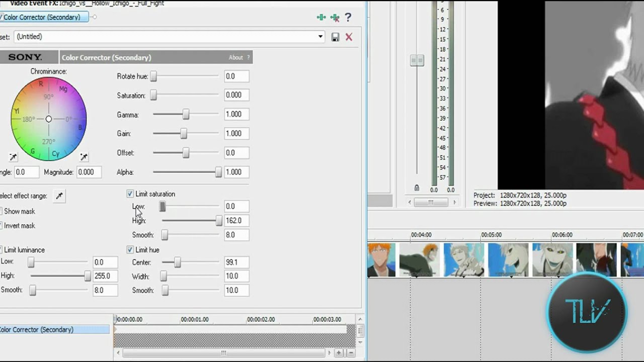The image size is (644, 362).
Task: Click Limit saturation Smooth slider handle
Action: pyautogui.click(x=165, y=235)
